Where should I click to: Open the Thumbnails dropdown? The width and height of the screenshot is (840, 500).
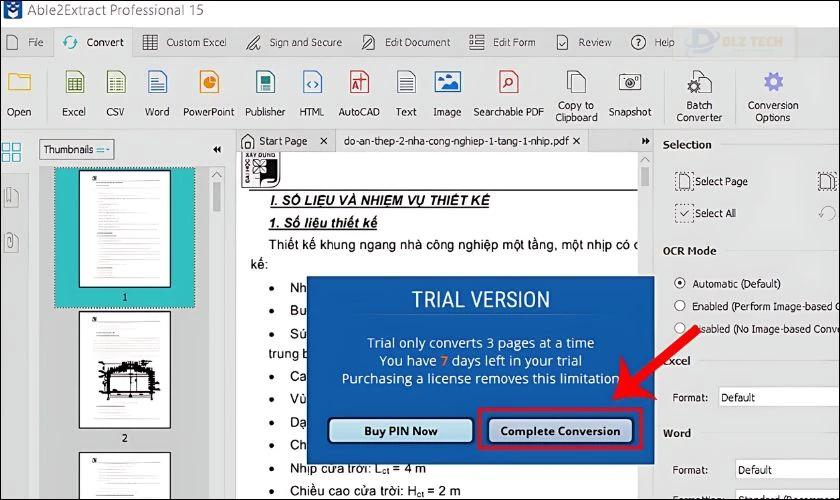pos(77,150)
